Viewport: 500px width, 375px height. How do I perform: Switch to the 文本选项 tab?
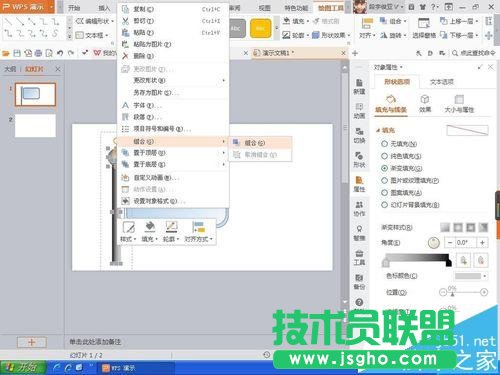442,82
